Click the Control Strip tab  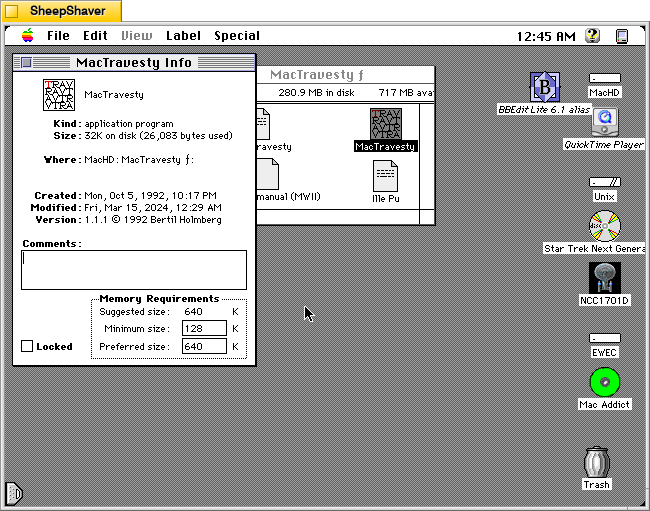14,494
